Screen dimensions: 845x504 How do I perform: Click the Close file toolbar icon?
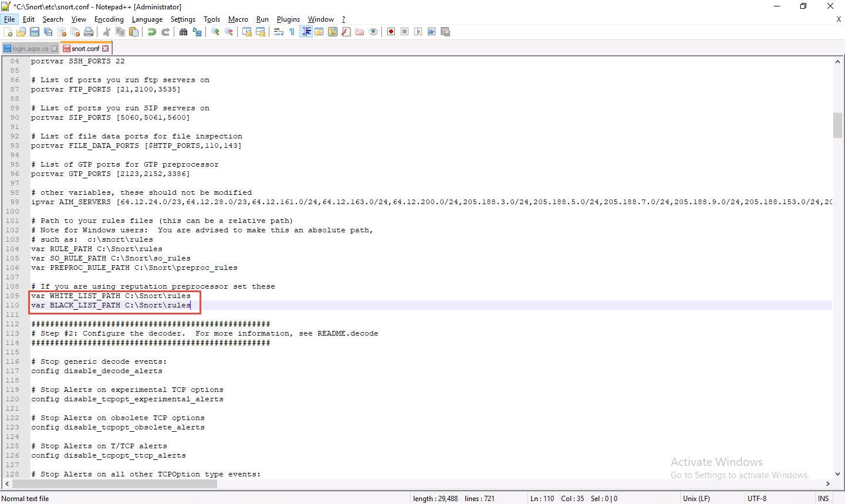pos(62,32)
